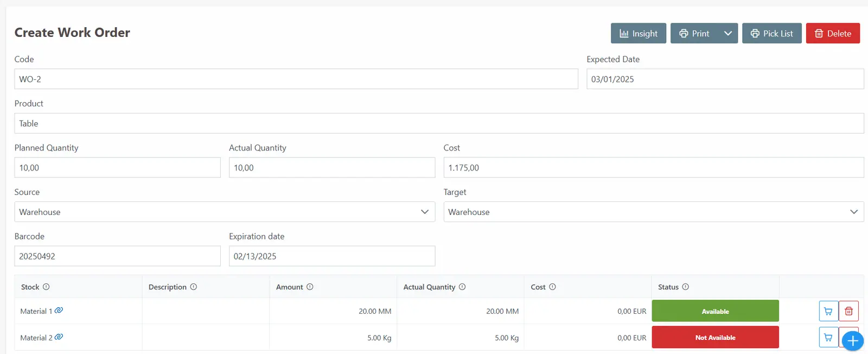The height and width of the screenshot is (354, 868).
Task: Click the info icon next to Stock header
Action: [46, 287]
